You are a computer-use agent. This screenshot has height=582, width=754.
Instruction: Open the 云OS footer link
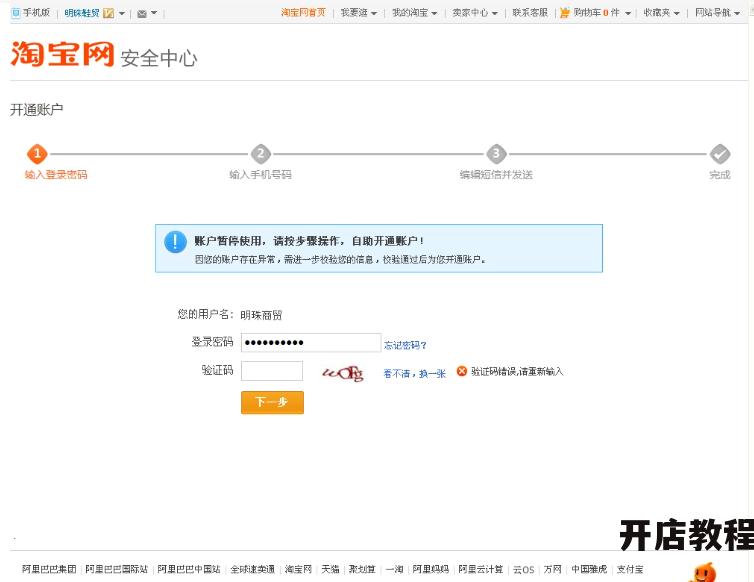[524, 569]
